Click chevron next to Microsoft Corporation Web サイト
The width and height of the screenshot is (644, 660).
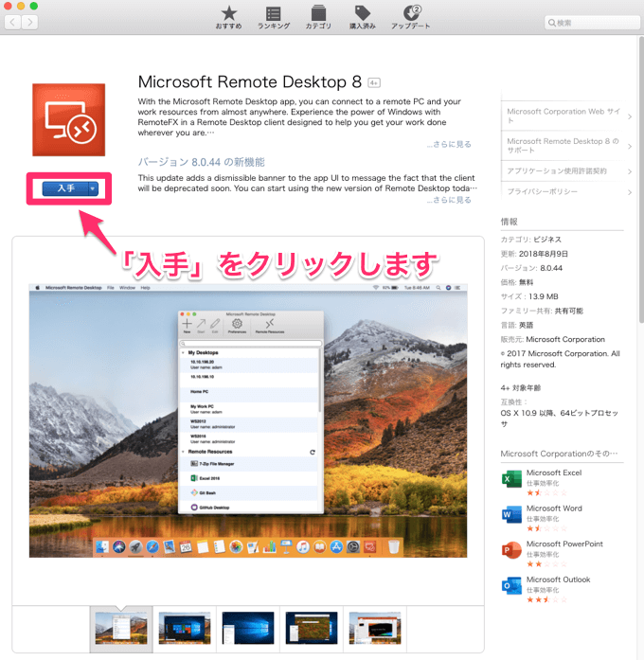coord(629,116)
